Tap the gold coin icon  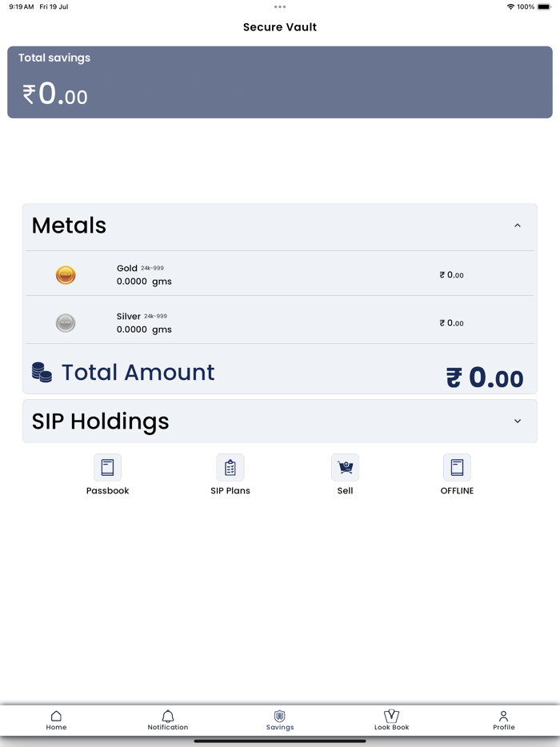pyautogui.click(x=66, y=275)
